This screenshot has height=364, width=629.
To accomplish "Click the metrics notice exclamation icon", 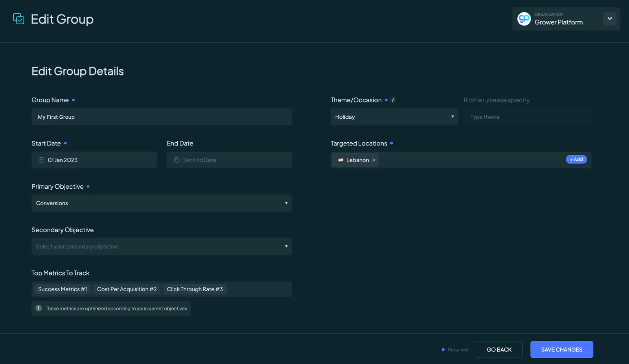I will [39, 308].
